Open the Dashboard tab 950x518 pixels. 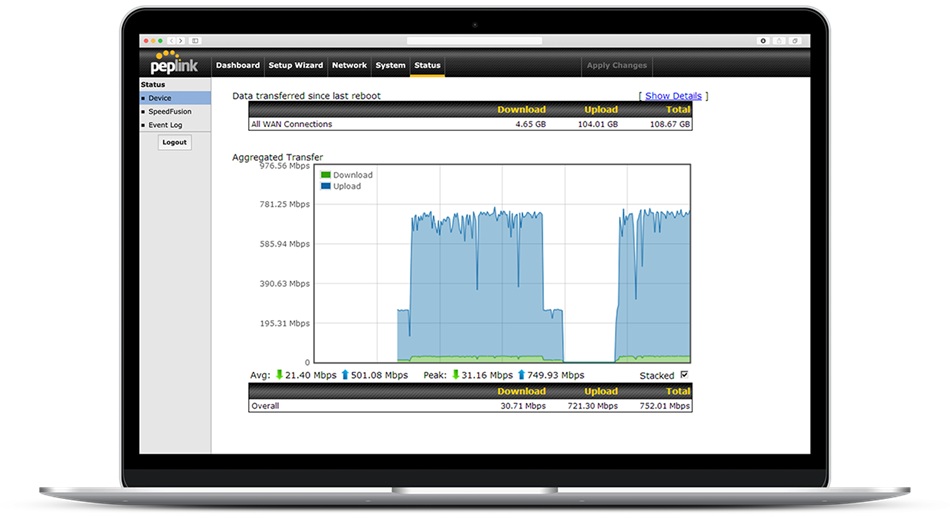click(x=238, y=66)
